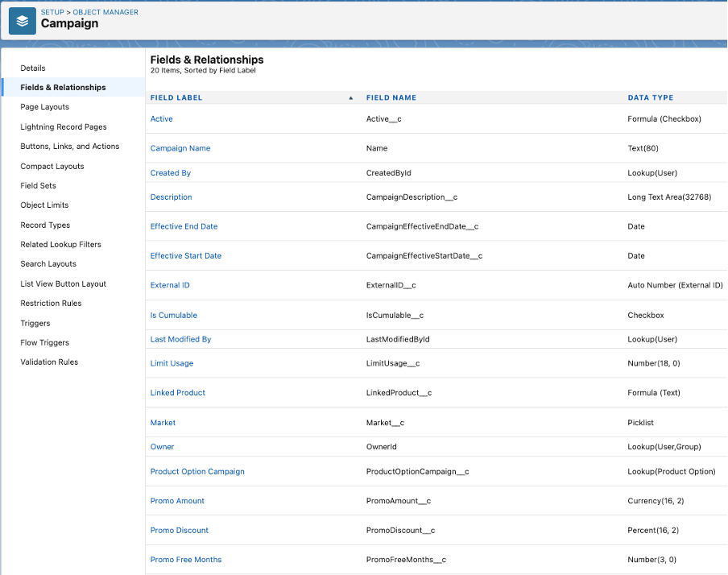Open the Active field link
This screenshot has height=575, width=728.
162,119
